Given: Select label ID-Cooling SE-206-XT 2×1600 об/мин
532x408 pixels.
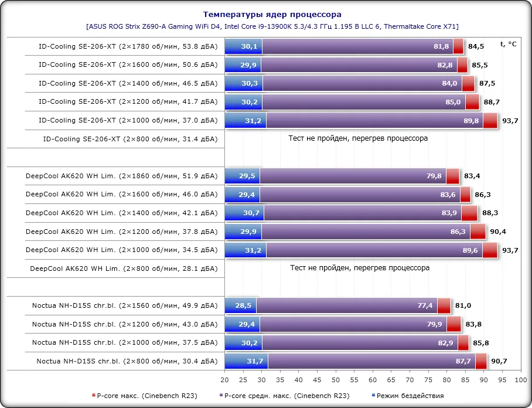Looking at the screenshot, I should (x=128, y=65).
